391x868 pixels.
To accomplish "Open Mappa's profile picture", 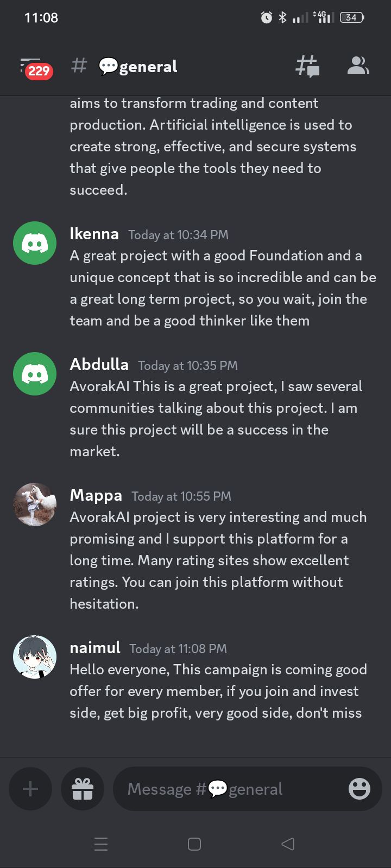I will [35, 505].
